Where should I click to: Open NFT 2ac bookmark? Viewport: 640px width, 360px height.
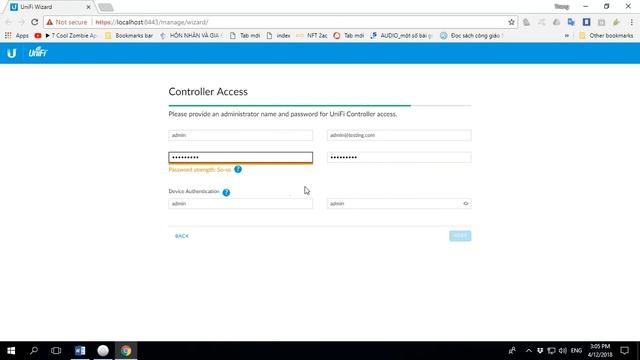click(312, 36)
